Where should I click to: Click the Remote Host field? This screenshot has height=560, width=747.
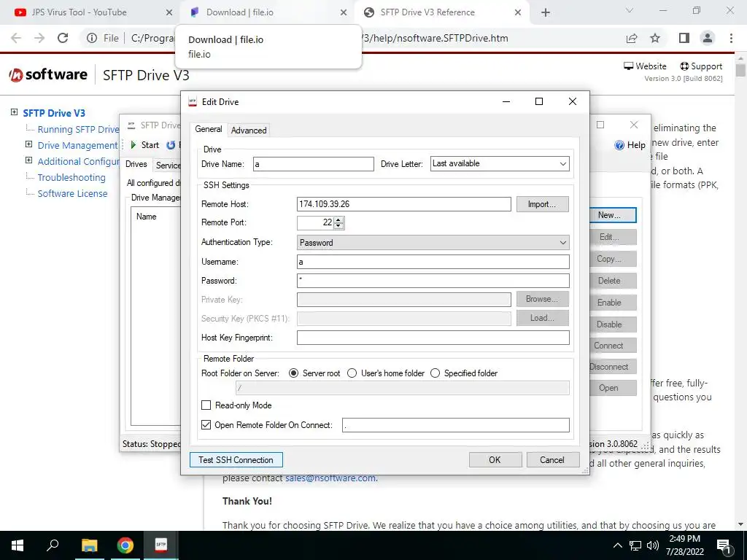403,204
